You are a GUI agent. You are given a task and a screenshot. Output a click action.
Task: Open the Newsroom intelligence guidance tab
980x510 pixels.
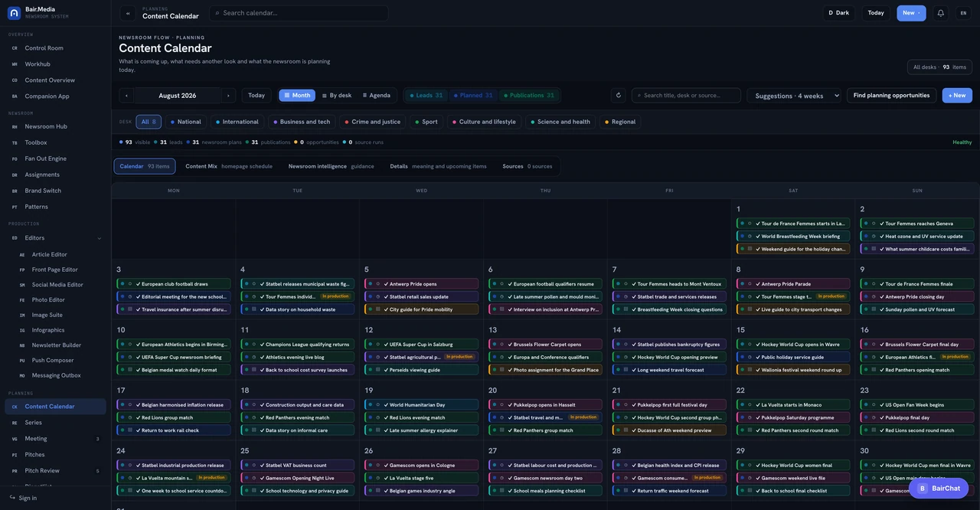(332, 166)
